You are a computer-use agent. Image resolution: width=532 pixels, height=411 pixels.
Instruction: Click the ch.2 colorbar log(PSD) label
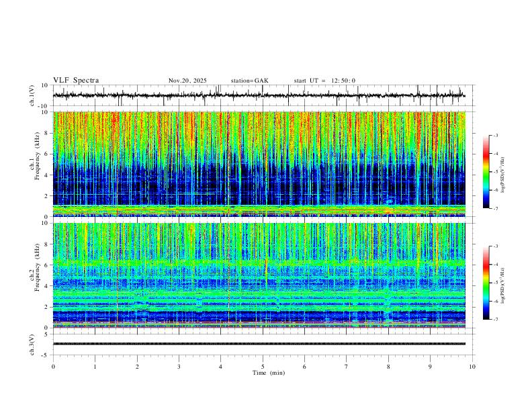[502, 286]
